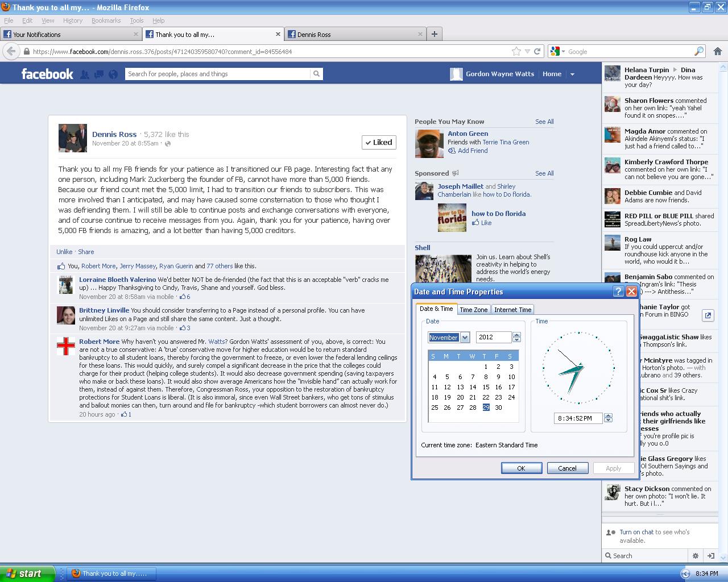The width and height of the screenshot is (728, 582).
Task: Click like count on Brittney's comment
Action: [185, 328]
